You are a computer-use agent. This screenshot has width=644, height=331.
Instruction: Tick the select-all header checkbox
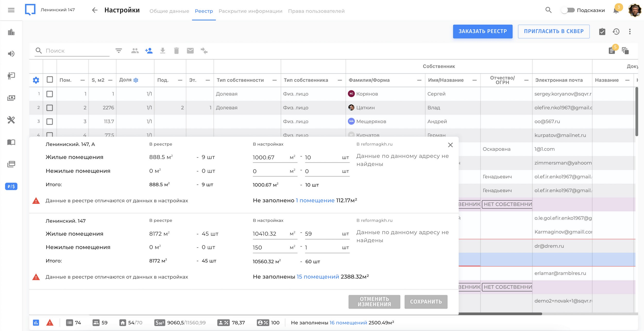pos(50,80)
